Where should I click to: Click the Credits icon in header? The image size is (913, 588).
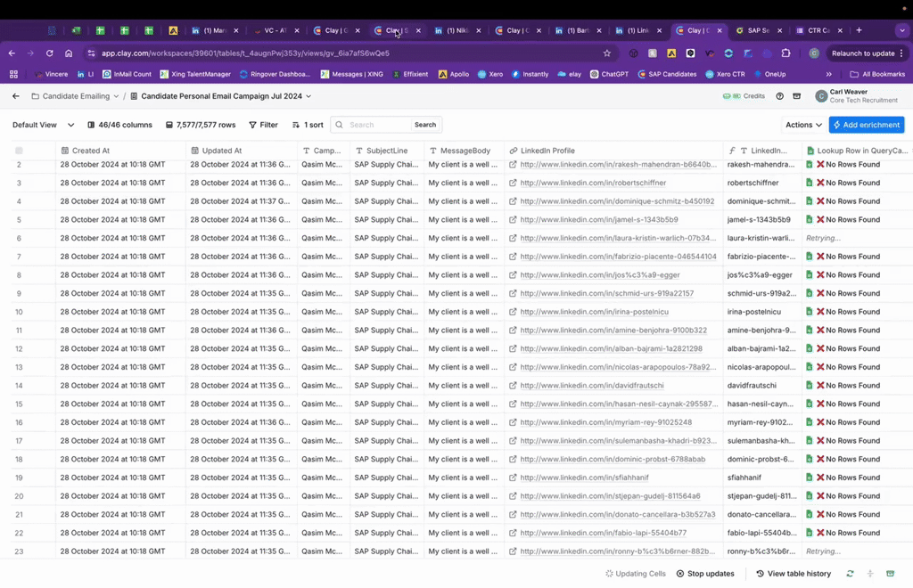(747, 96)
